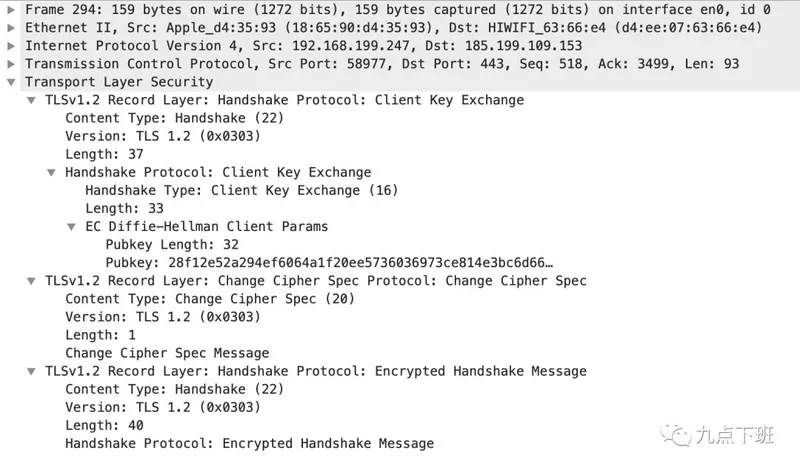
Task: Collapse the Change Cipher Spec record layer arrow
Action: (32, 280)
